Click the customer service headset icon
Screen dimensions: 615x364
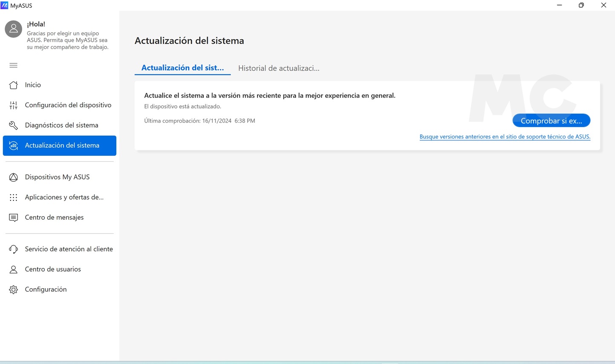(x=13, y=249)
